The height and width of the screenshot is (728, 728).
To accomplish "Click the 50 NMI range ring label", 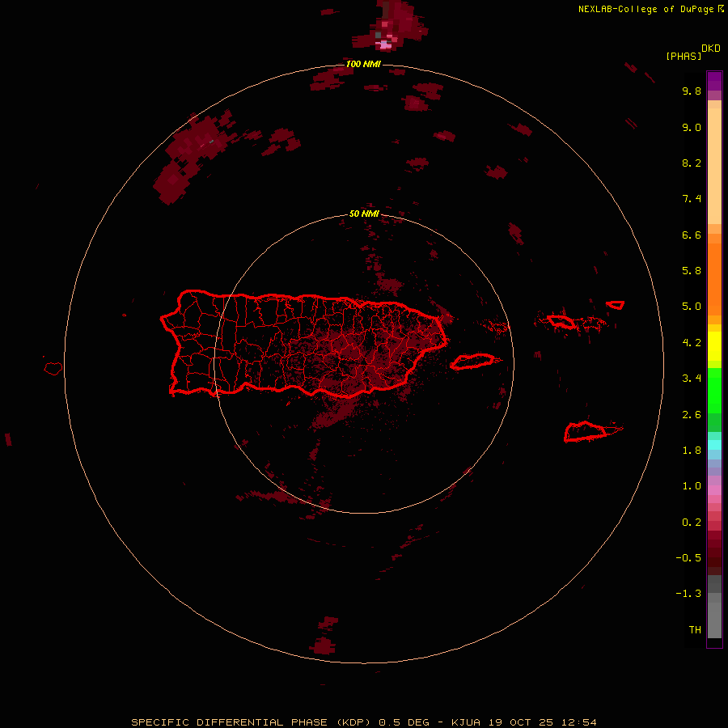I will tap(364, 214).
